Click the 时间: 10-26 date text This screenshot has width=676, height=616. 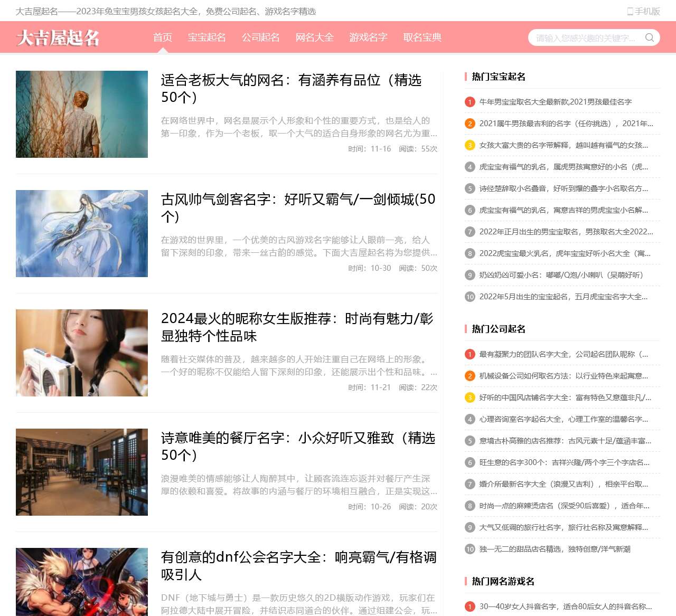370,507
